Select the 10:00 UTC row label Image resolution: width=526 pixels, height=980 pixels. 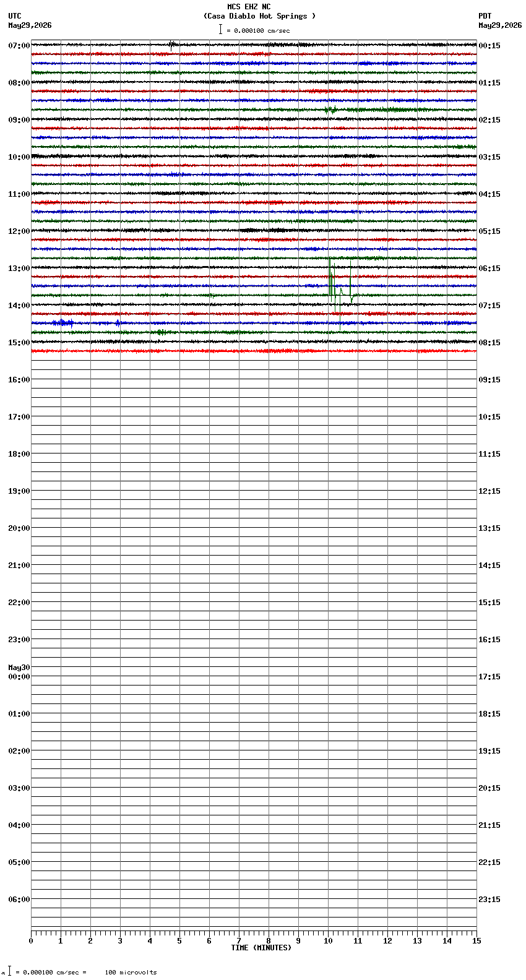tap(19, 157)
